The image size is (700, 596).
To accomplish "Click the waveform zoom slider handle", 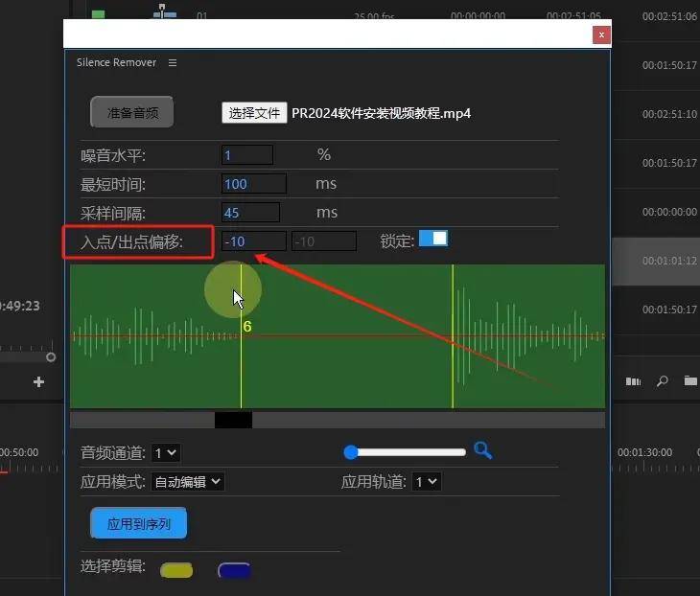I will (351, 452).
